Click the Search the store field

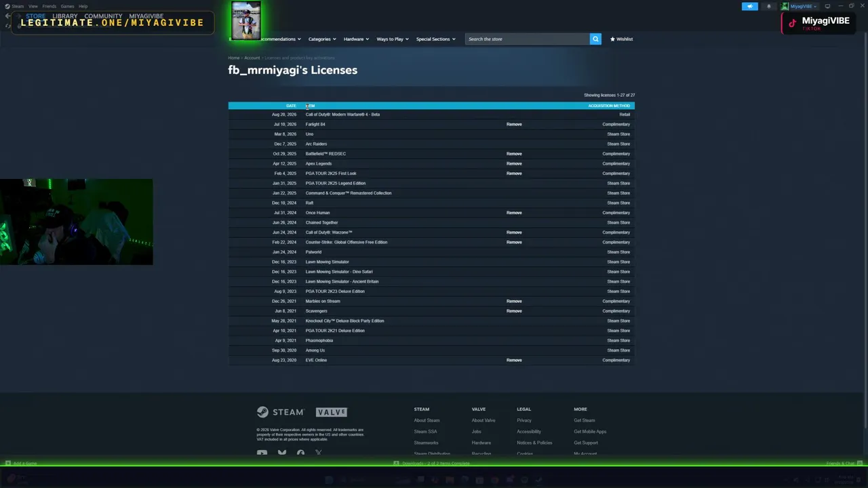pos(528,39)
